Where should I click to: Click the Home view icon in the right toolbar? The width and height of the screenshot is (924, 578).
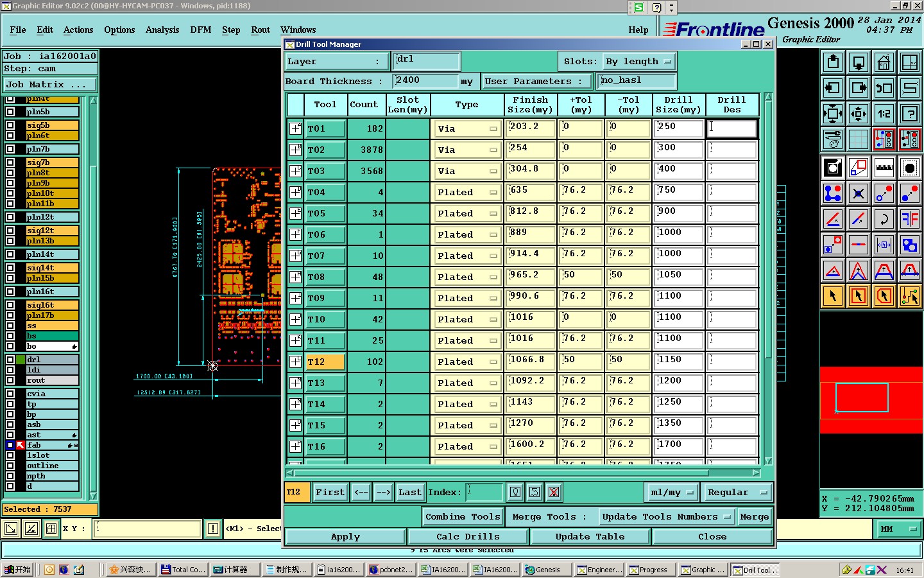884,62
